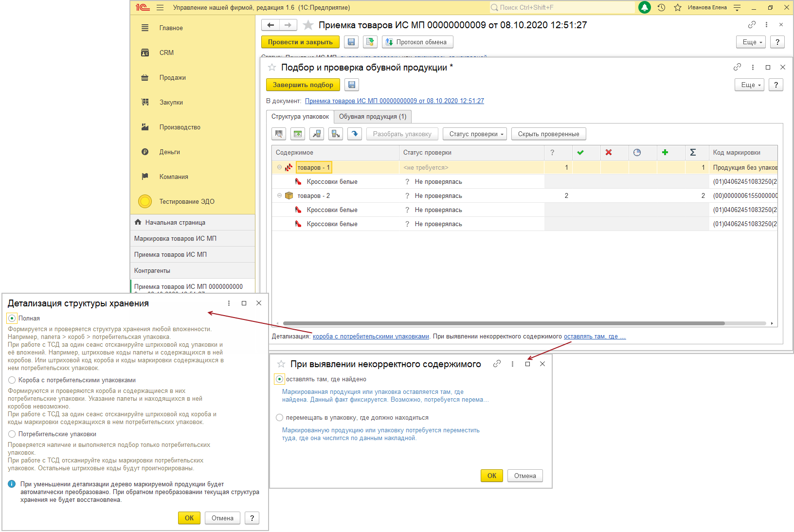Open favorites star in title bar
Image resolution: width=794 pixels, height=532 pixels.
[678, 7]
